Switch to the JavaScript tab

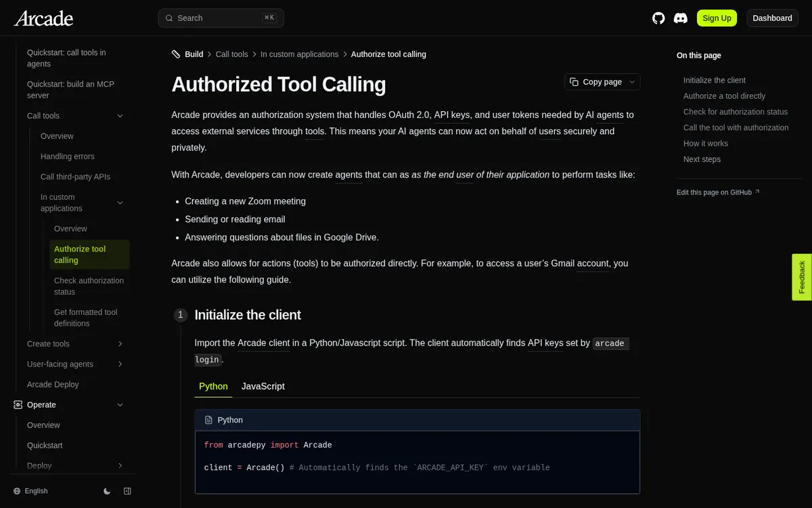[x=263, y=386]
